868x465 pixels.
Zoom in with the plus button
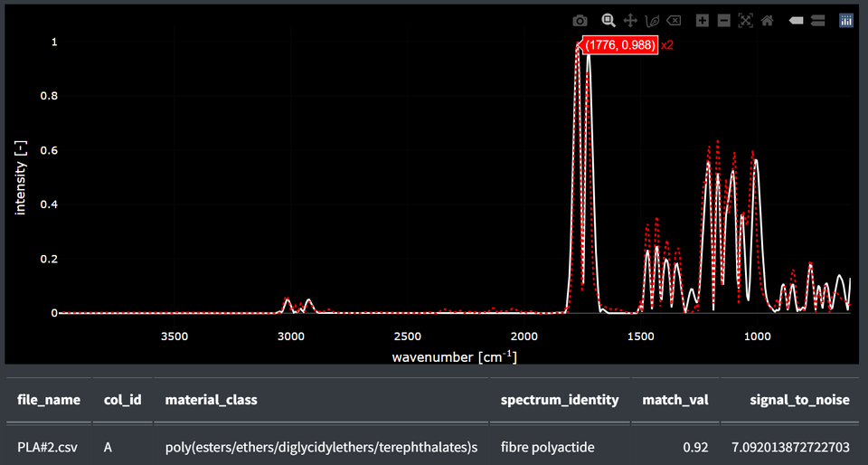click(x=702, y=21)
